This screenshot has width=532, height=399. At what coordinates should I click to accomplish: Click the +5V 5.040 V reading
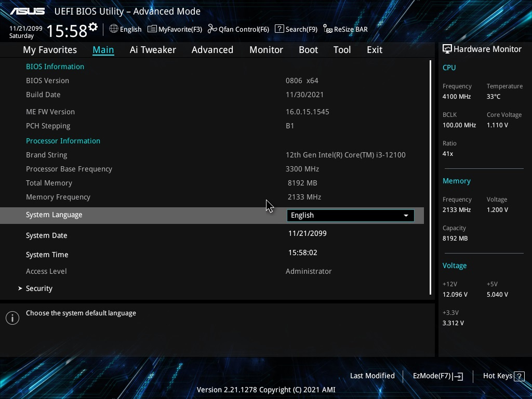[x=497, y=295]
